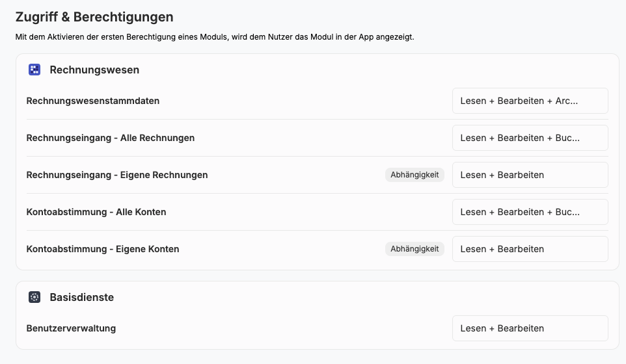
Task: Select the Rechnungswesen section title
Action: tap(94, 70)
